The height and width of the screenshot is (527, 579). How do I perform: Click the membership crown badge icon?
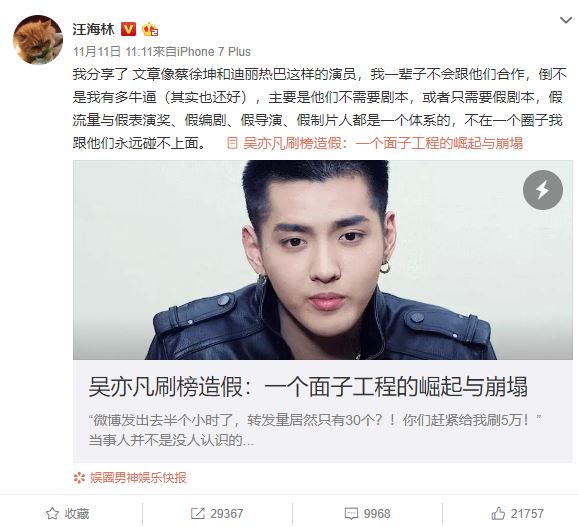point(150,29)
